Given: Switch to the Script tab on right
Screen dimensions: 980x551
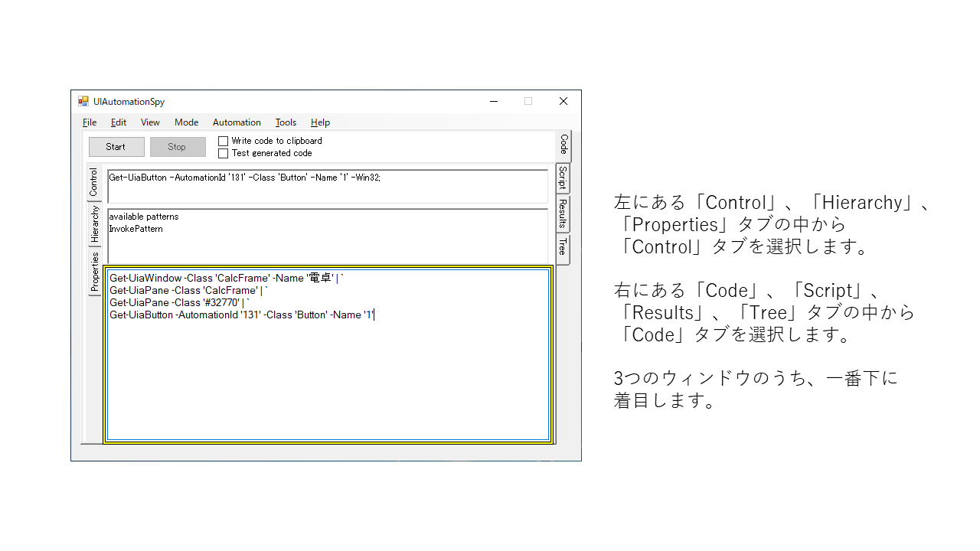Looking at the screenshot, I should pyautogui.click(x=563, y=178).
